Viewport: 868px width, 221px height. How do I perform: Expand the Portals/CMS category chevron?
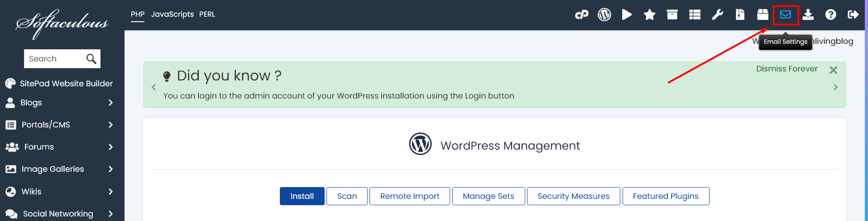coord(110,125)
